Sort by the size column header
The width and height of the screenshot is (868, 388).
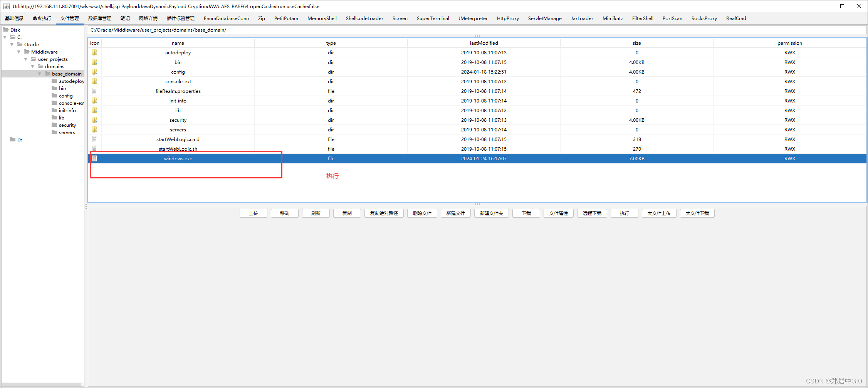637,43
